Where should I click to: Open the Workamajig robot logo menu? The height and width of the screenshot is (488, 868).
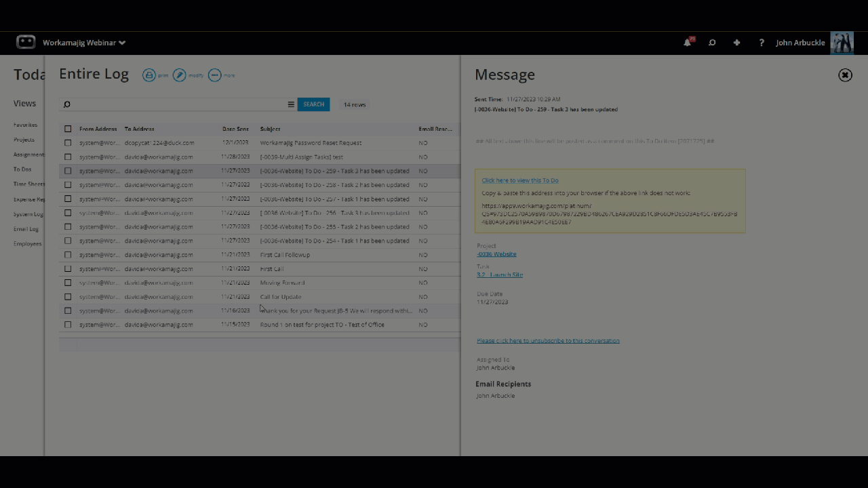[26, 42]
